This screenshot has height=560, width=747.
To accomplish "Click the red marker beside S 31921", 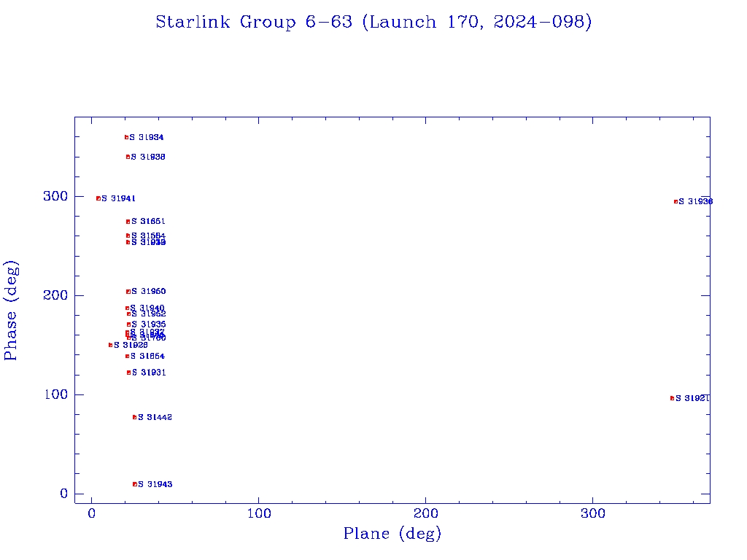I will 672,398.
